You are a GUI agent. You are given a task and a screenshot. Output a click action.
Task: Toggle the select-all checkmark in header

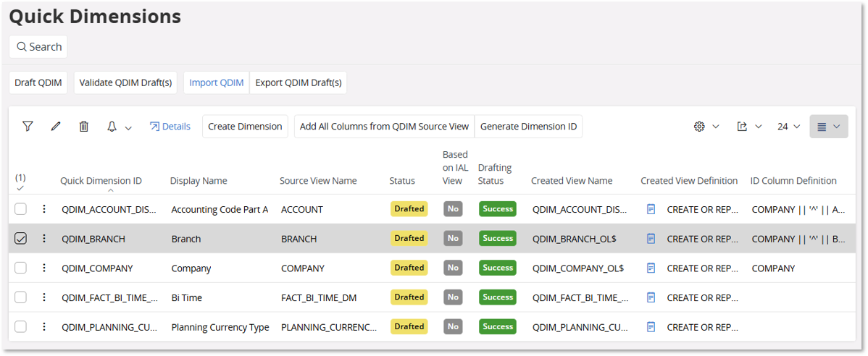click(x=20, y=188)
